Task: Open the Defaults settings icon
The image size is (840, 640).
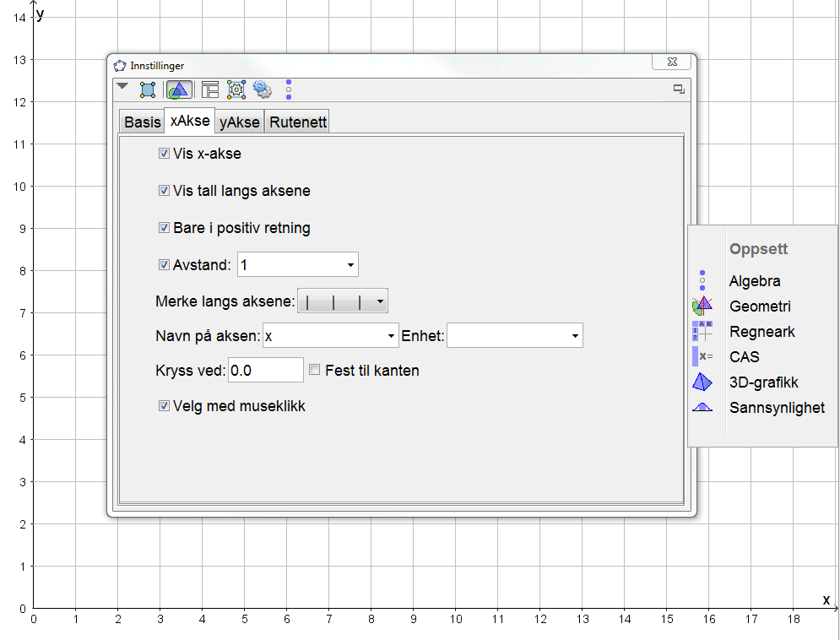Action: (x=236, y=89)
